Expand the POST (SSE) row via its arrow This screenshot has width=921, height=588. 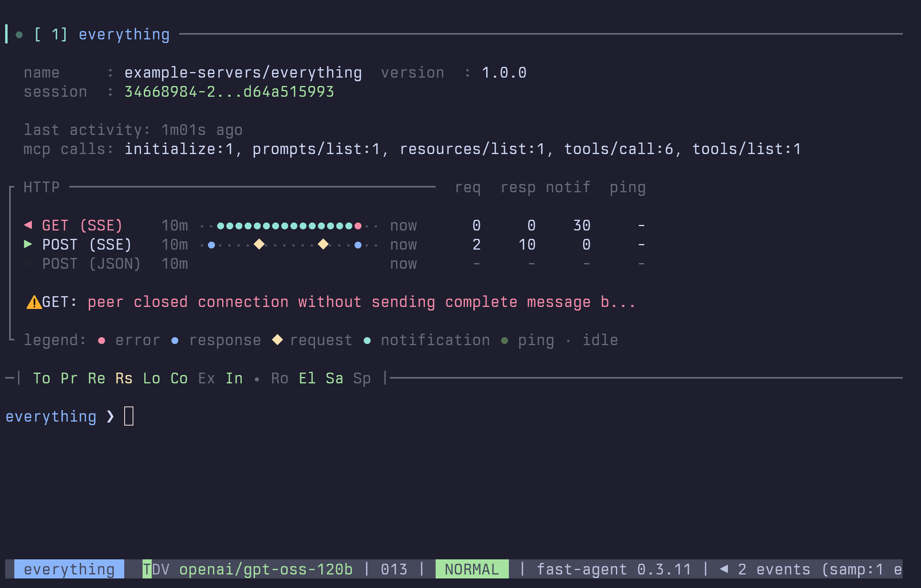pos(27,244)
